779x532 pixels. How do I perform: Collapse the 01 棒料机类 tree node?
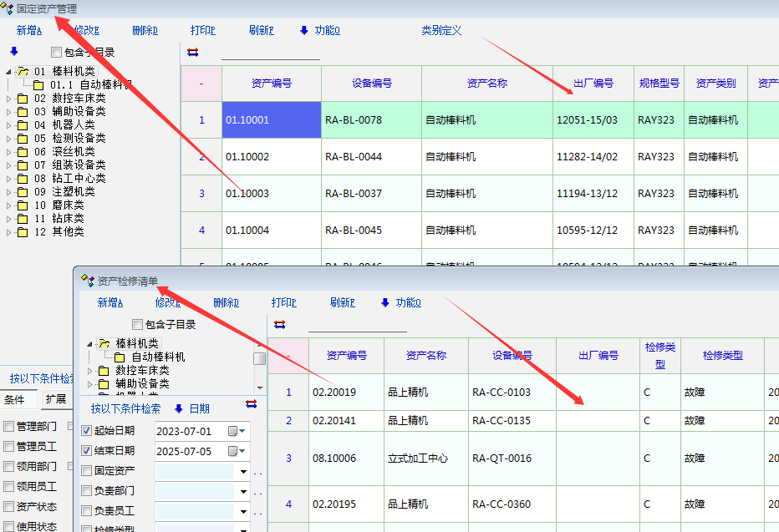click(x=9, y=72)
